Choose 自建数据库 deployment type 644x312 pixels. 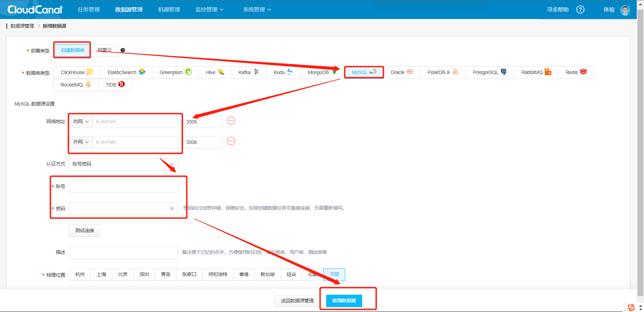pyautogui.click(x=73, y=50)
